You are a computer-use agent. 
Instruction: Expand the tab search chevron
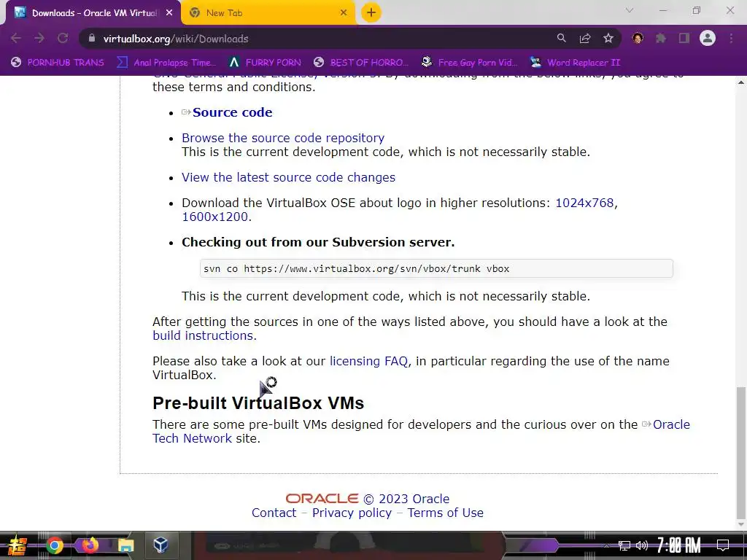click(x=630, y=10)
